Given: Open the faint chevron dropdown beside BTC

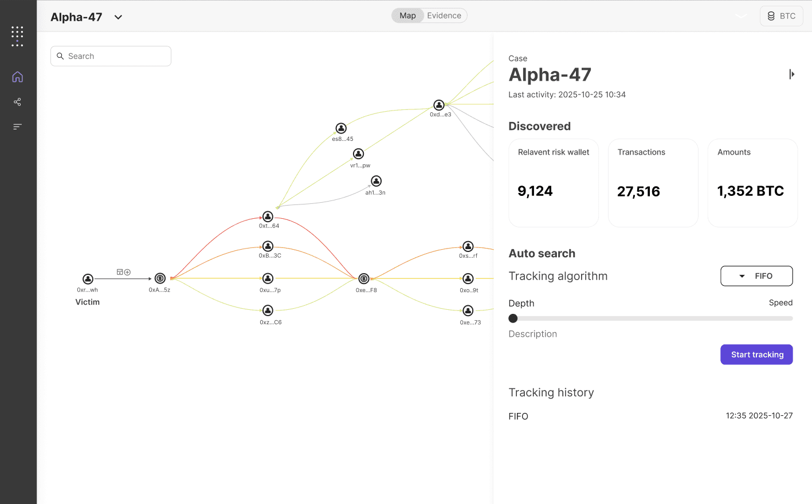Looking at the screenshot, I should coord(741,16).
